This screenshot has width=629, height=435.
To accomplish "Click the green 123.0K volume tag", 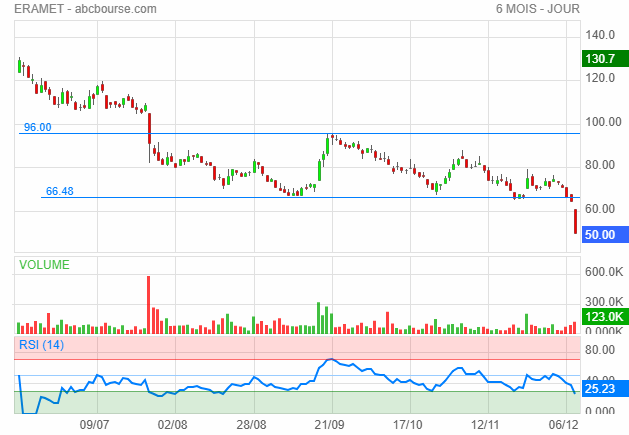I will point(605,317).
